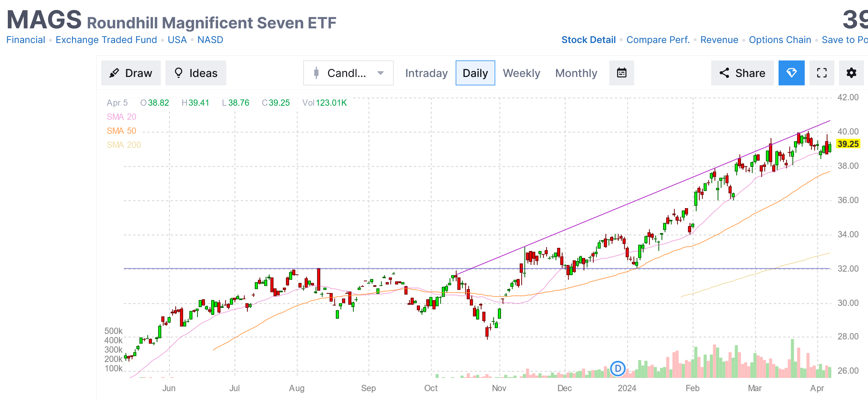Open chart settings gear
Image resolution: width=868 pixels, height=401 pixels.
tap(851, 73)
